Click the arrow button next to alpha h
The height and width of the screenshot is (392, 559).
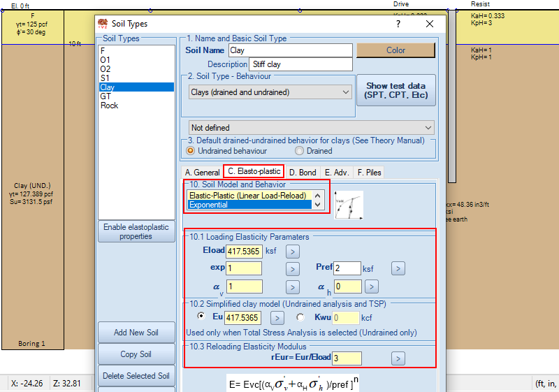pyautogui.click(x=372, y=286)
